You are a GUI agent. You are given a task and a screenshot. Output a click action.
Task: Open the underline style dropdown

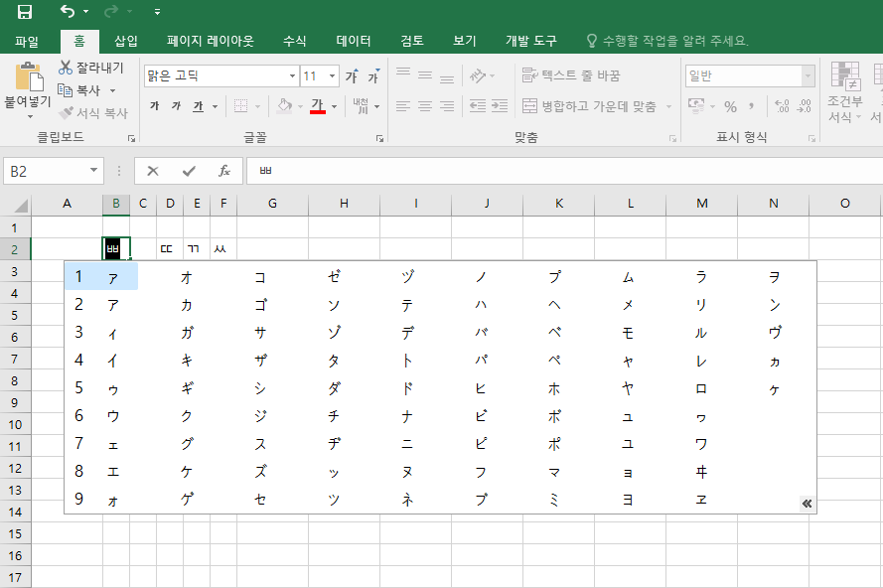tap(215, 106)
